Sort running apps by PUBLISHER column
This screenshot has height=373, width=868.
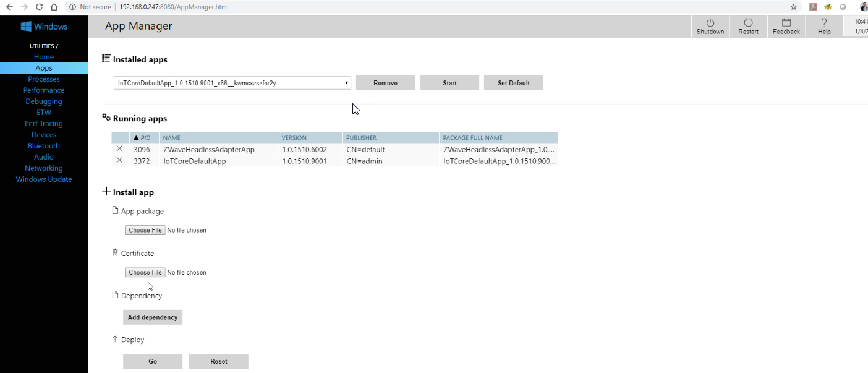click(x=391, y=138)
